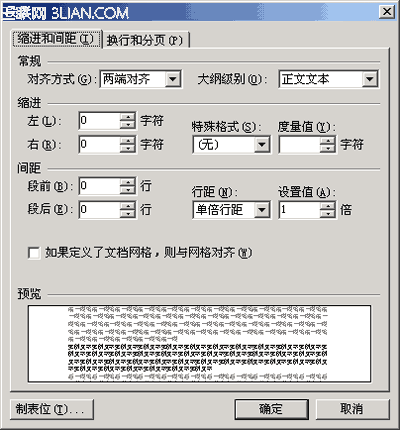Close the paragraph dialog window
The height and width of the screenshot is (430, 400).
(387, 12)
